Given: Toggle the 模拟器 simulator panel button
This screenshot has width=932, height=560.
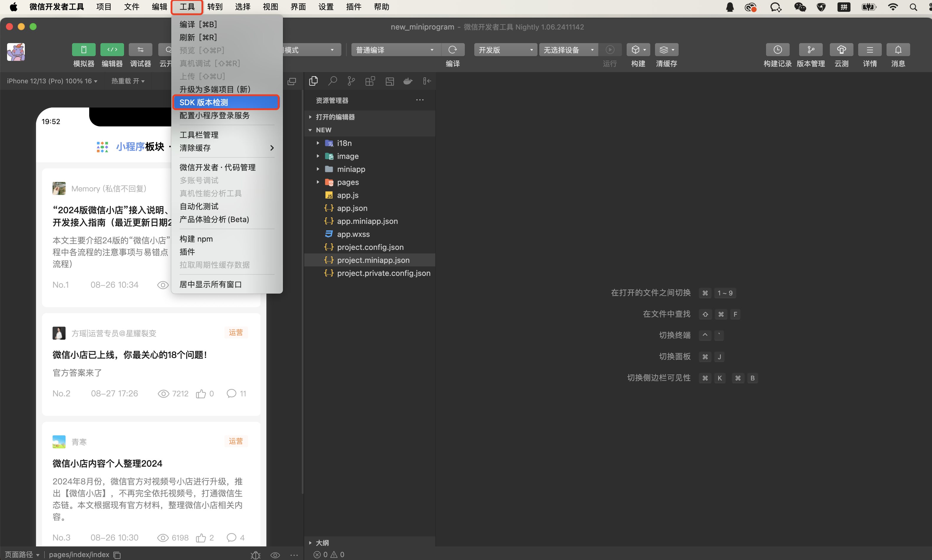Looking at the screenshot, I should pos(83,49).
